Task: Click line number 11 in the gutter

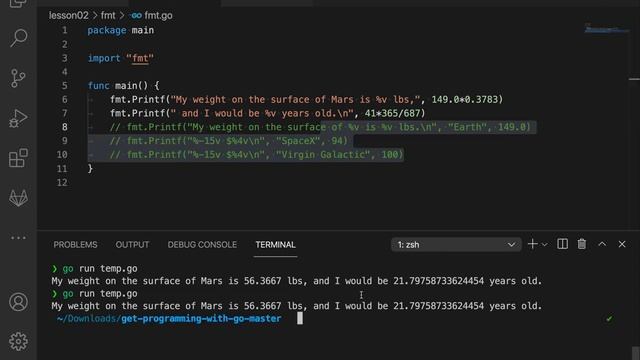Action: (x=62, y=169)
